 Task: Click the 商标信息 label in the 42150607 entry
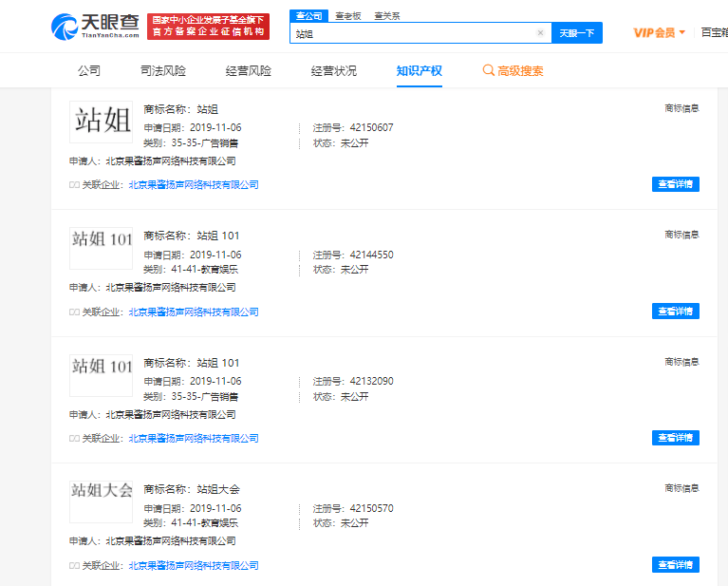pyautogui.click(x=681, y=108)
